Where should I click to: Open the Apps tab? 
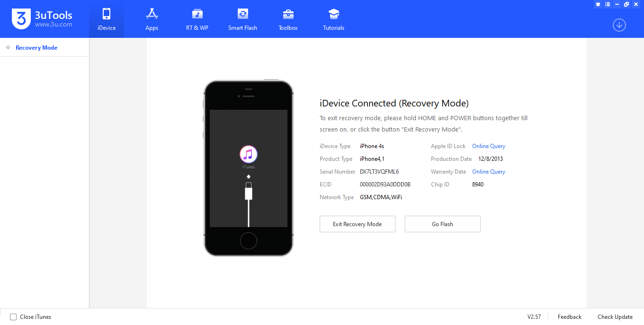152,19
